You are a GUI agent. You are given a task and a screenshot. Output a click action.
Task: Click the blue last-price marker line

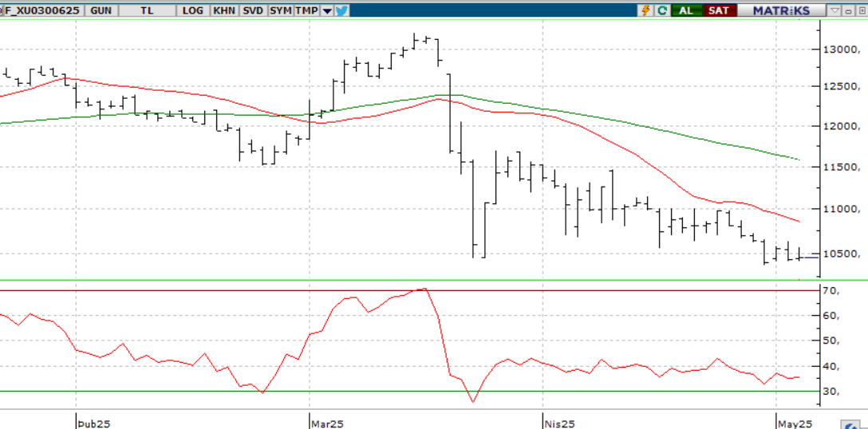point(811,258)
